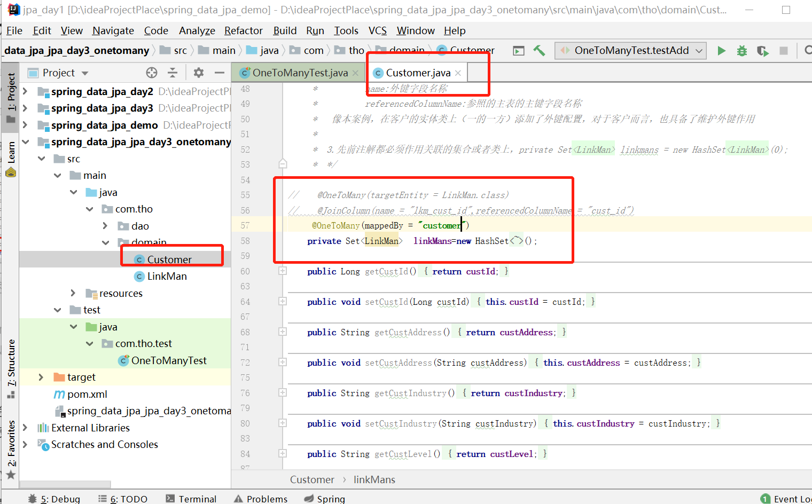Click linkMans in bottom editor breadcrumb

click(374, 479)
